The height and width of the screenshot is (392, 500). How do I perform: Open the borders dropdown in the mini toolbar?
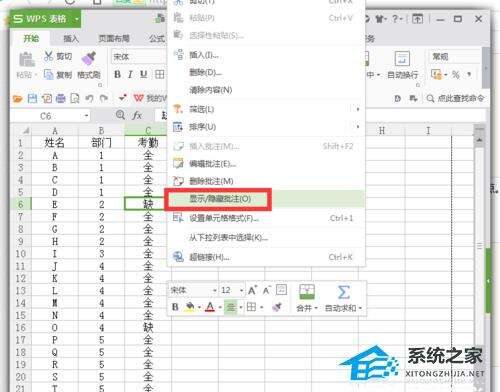(x=261, y=307)
